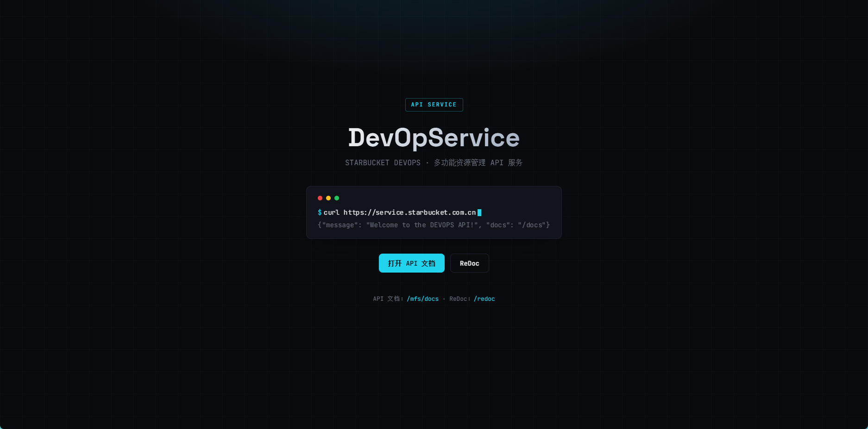
Task: Click the curl https://service.starbucket.com.cn command text
Action: coord(400,212)
